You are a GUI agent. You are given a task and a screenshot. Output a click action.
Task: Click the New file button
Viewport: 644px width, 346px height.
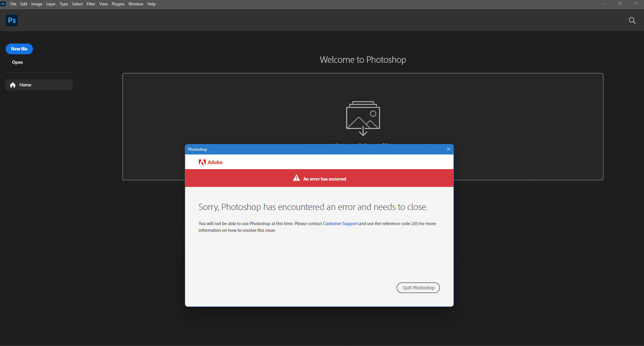tap(19, 49)
